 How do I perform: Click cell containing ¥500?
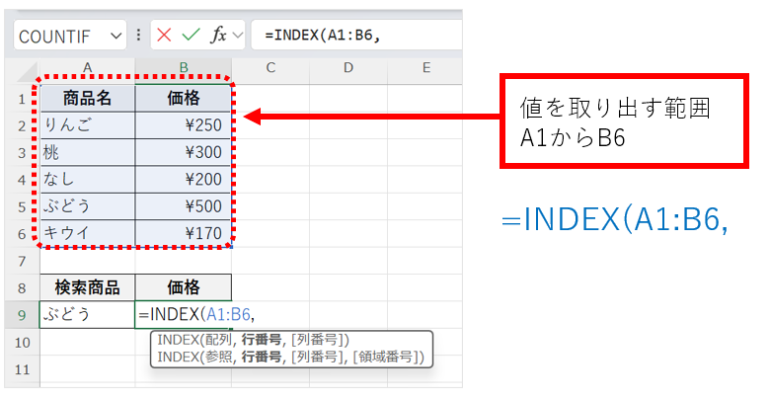click(183, 207)
